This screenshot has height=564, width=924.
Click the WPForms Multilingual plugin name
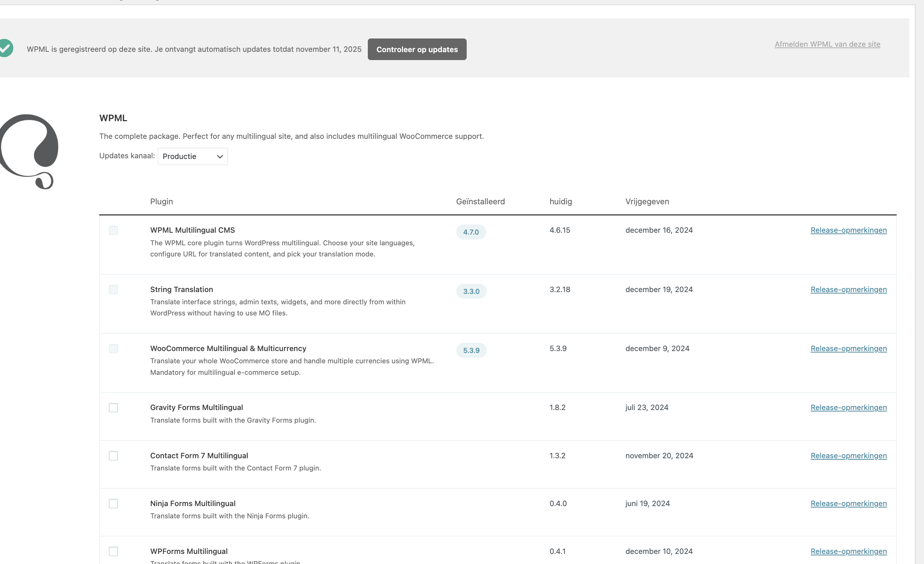pos(189,551)
